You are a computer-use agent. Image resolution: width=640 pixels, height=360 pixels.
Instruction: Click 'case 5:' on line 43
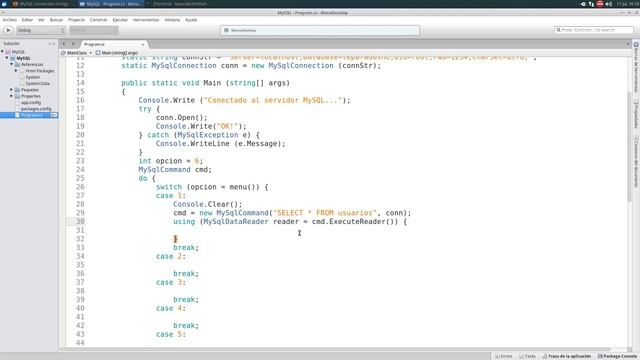[x=171, y=334]
